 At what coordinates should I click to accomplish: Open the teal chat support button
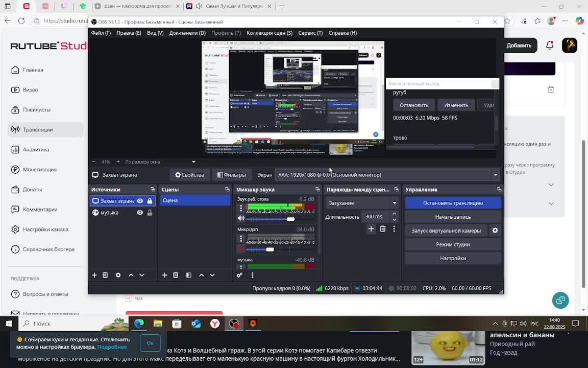(560, 300)
